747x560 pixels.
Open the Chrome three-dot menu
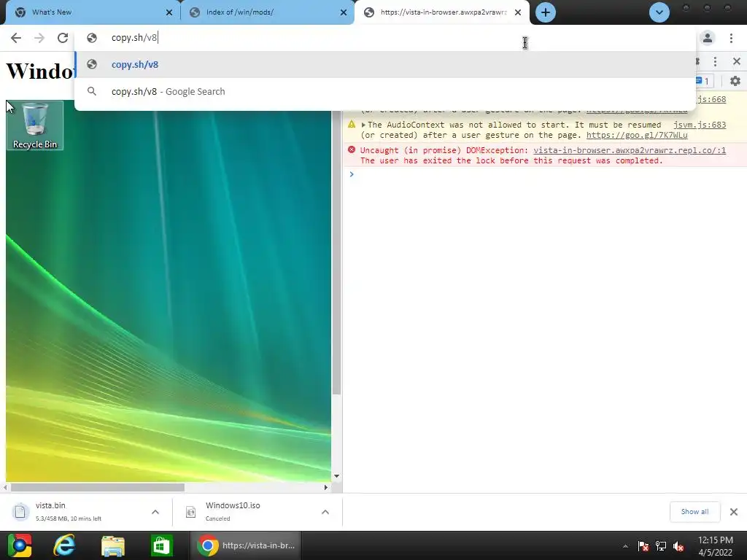pos(731,38)
